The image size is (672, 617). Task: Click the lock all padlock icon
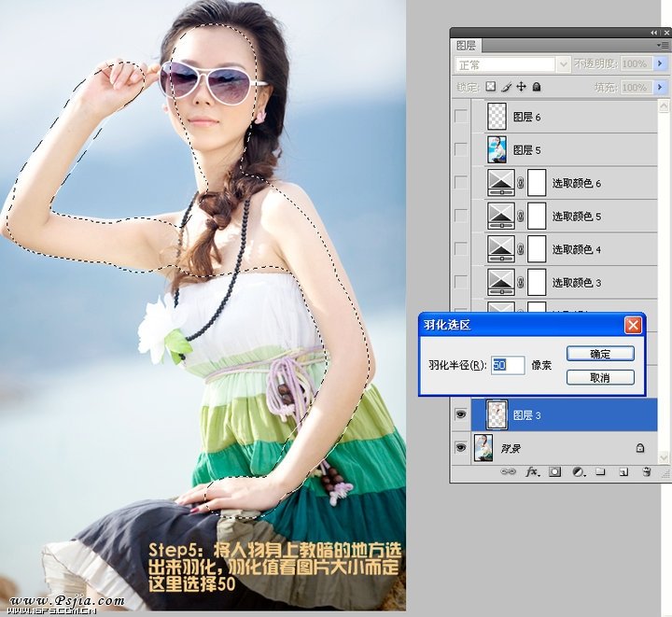pyautogui.click(x=536, y=87)
